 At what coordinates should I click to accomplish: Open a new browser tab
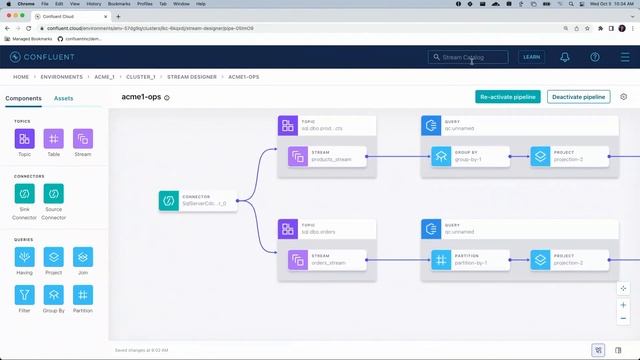(x=118, y=16)
